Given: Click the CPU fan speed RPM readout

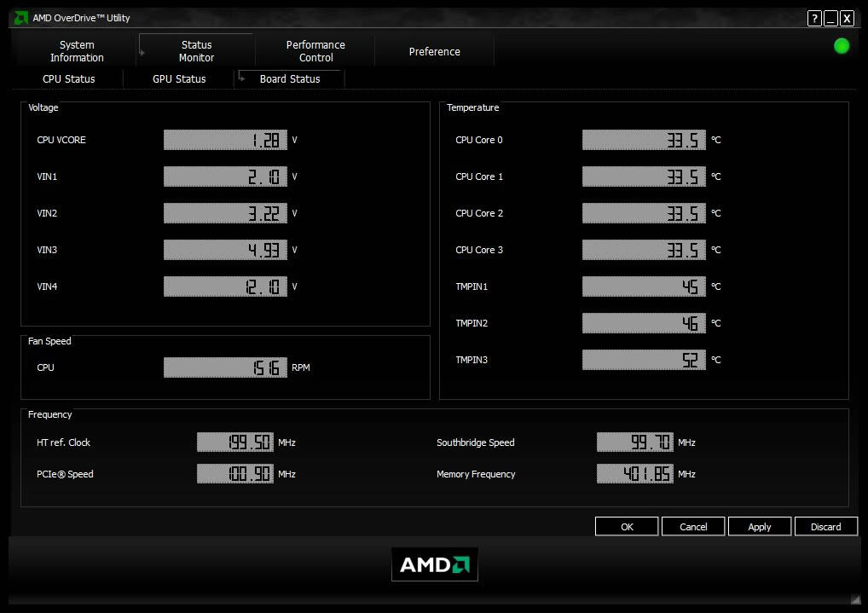Looking at the screenshot, I should [x=225, y=367].
